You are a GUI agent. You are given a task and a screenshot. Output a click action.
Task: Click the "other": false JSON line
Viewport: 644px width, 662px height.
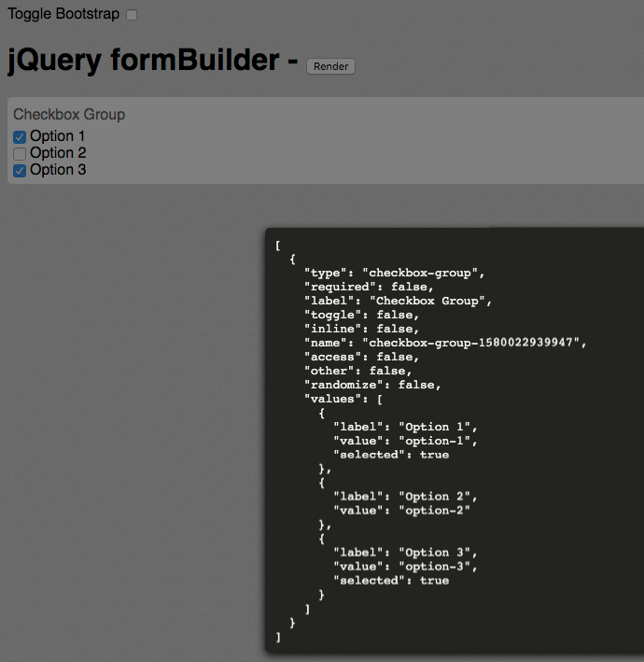357,371
